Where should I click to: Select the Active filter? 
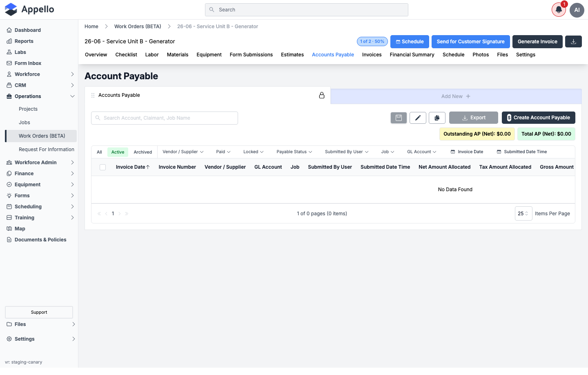point(118,152)
